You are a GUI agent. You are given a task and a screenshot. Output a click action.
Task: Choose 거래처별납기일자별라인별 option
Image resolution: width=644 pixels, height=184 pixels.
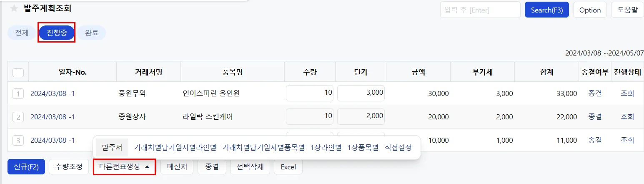[x=175, y=148]
